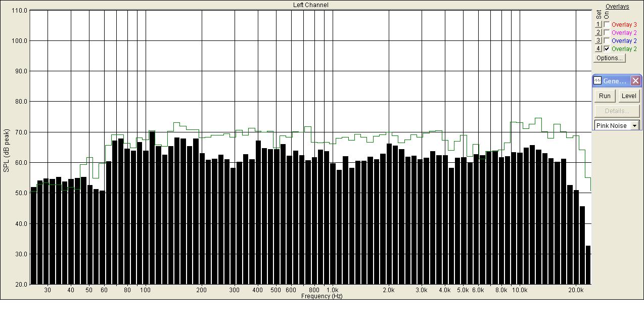Enable the magenta Overlay 2 checkbox
The height and width of the screenshot is (322, 644).
point(607,32)
